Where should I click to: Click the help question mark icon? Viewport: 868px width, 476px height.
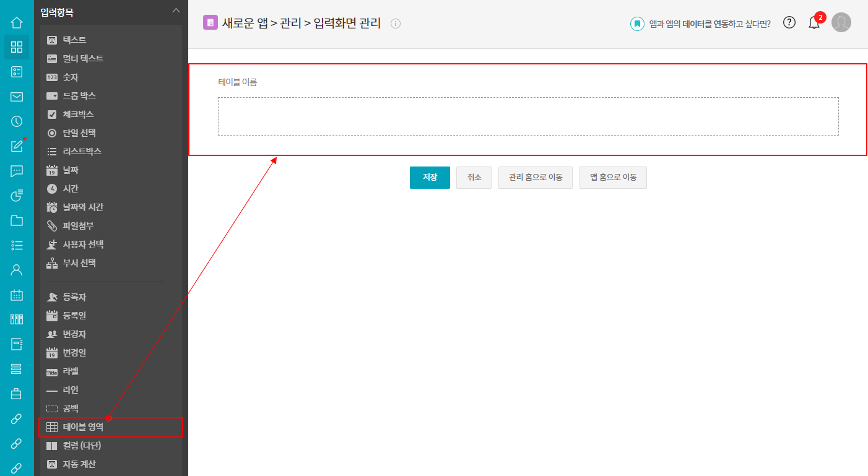point(789,23)
